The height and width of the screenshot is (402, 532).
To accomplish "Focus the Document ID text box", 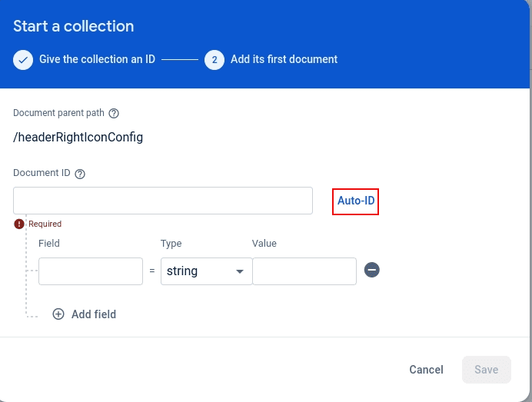I will point(163,201).
